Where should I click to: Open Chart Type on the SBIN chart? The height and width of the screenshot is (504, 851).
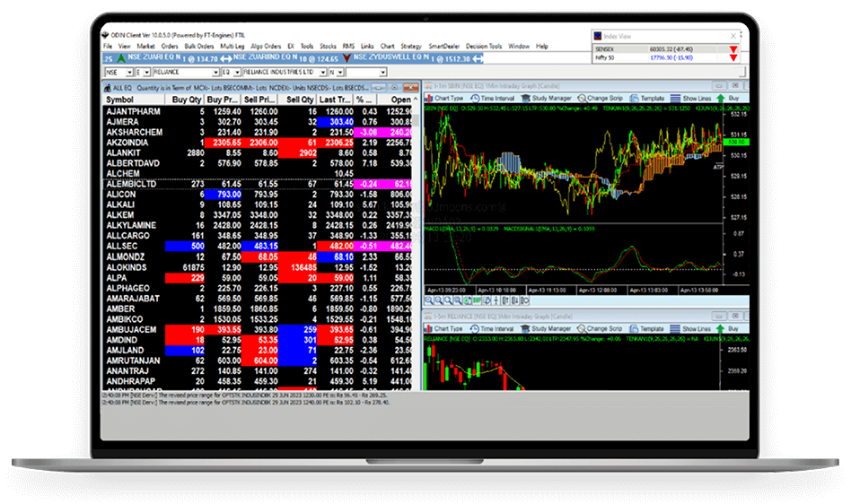coord(444,99)
